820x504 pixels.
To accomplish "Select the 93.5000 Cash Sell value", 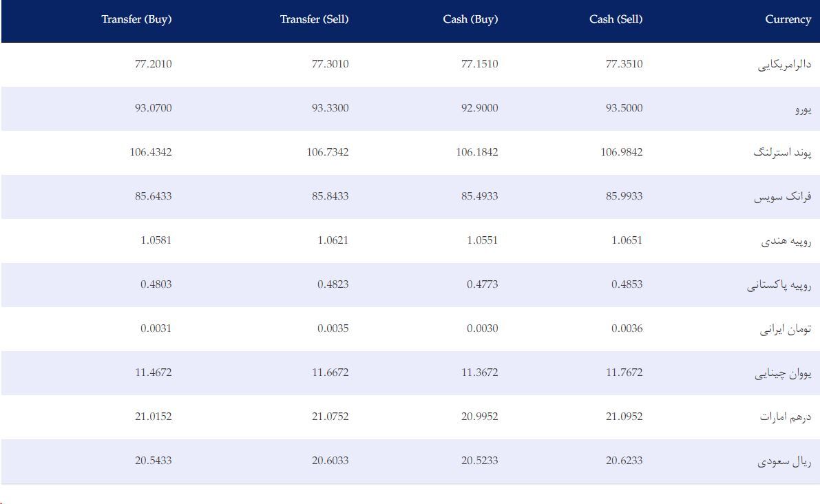I will click(x=624, y=107).
